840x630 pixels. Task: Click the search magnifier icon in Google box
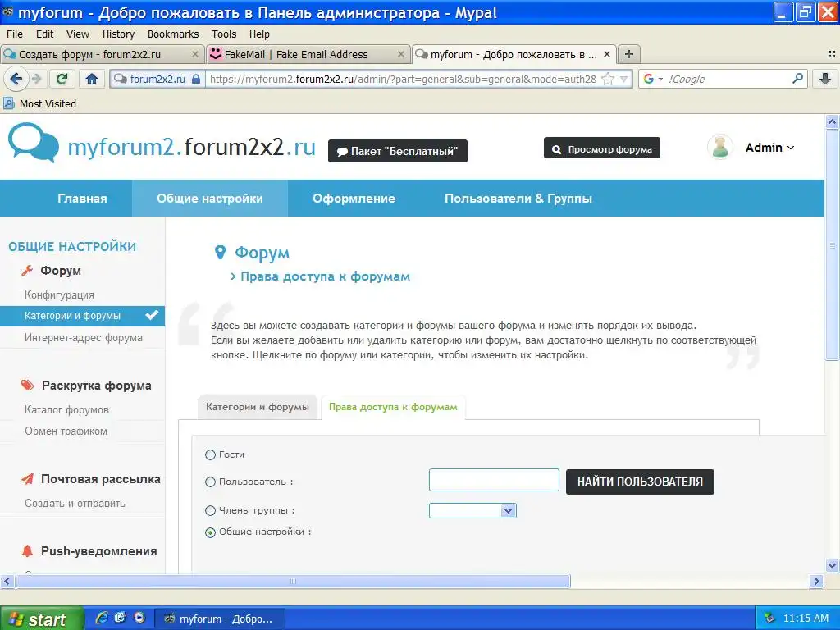pyautogui.click(x=797, y=79)
